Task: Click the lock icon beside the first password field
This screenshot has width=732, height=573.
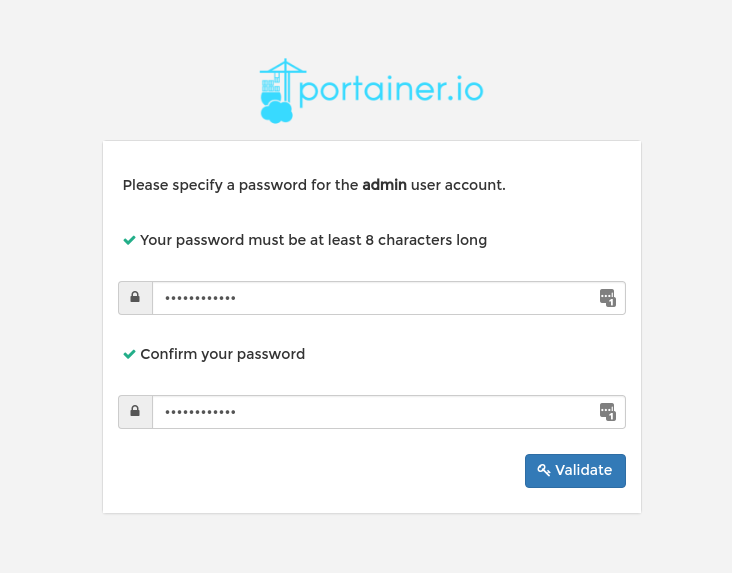Action: coord(135,298)
